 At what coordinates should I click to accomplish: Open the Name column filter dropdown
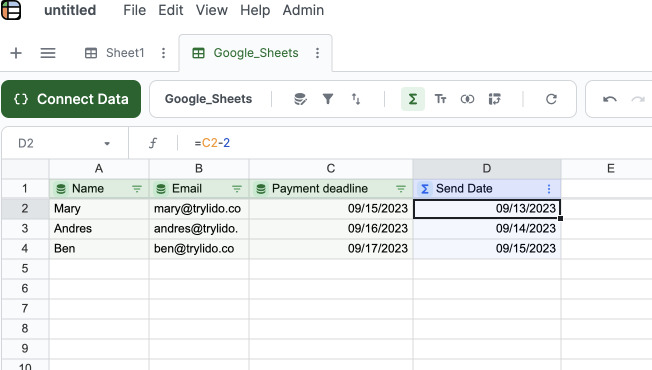[x=137, y=189]
